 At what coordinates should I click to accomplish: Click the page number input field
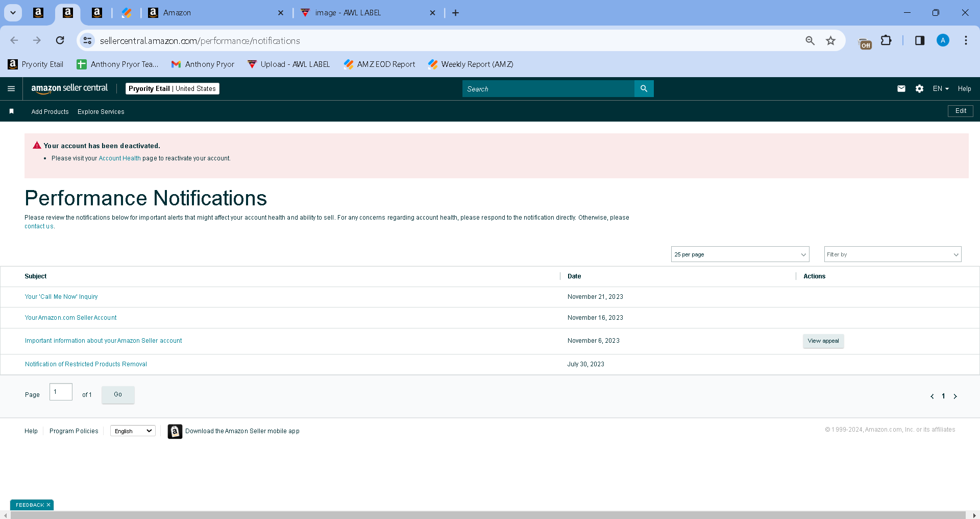pyautogui.click(x=61, y=392)
